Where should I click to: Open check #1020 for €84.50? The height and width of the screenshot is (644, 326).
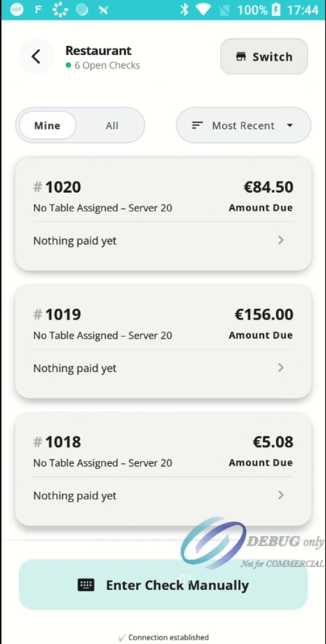[163, 214]
